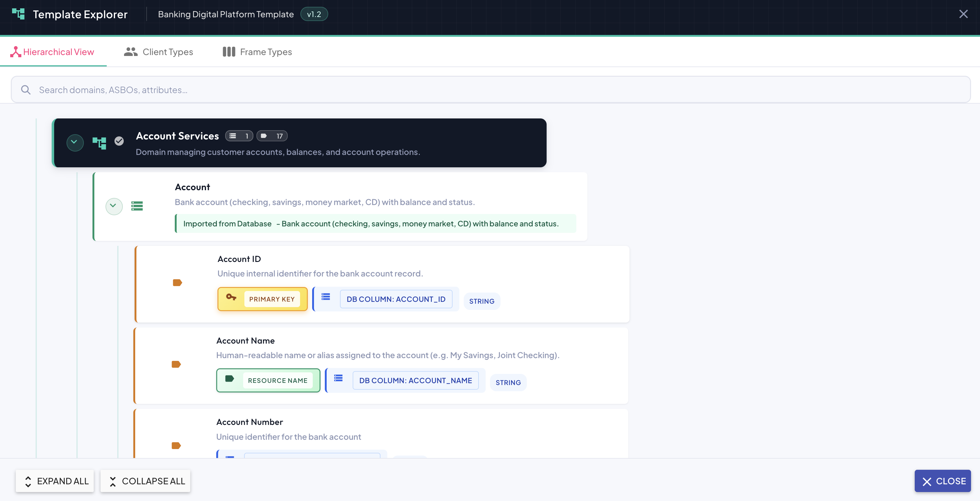The width and height of the screenshot is (980, 501).
Task: Click 'Unique identifier for the bank account' text
Action: [288, 437]
